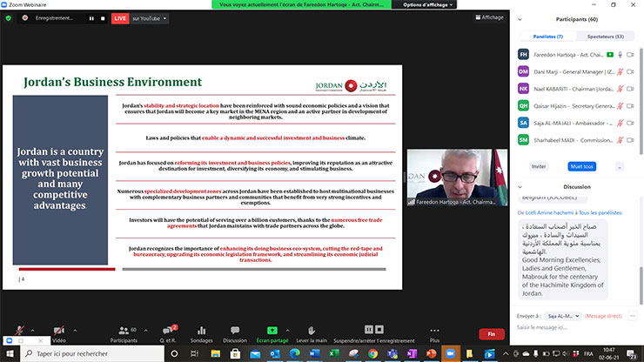Click the red LIVE indicator
The width and height of the screenshot is (644, 362).
pos(120,18)
